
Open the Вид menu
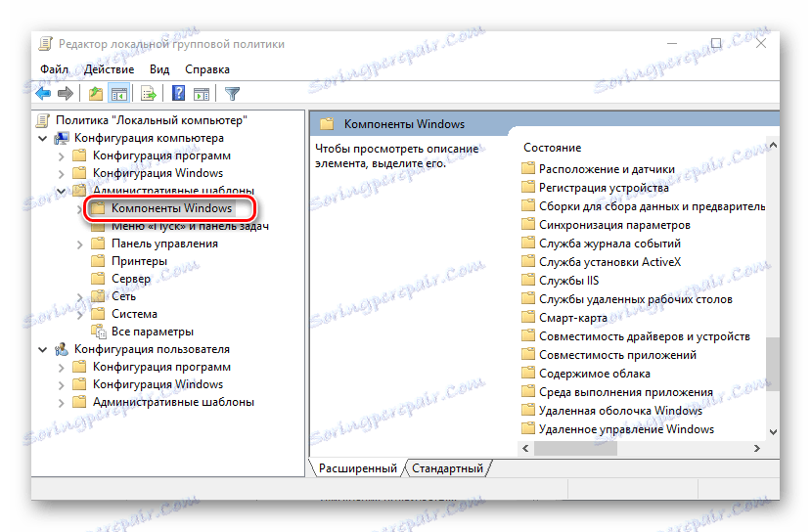(x=159, y=69)
